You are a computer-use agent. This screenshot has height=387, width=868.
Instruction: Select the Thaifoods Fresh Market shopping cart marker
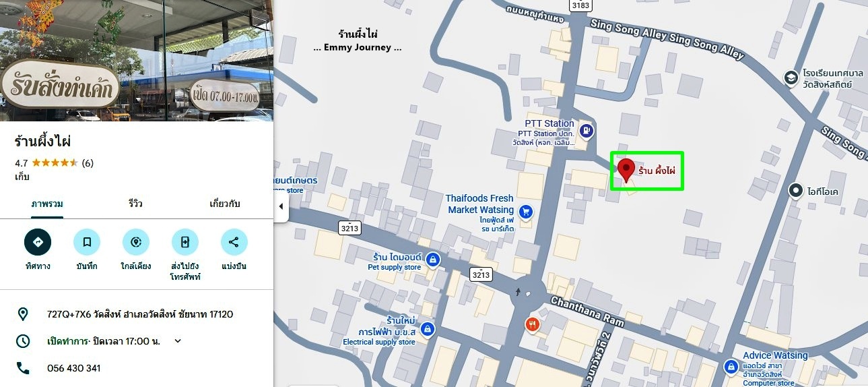(x=527, y=212)
